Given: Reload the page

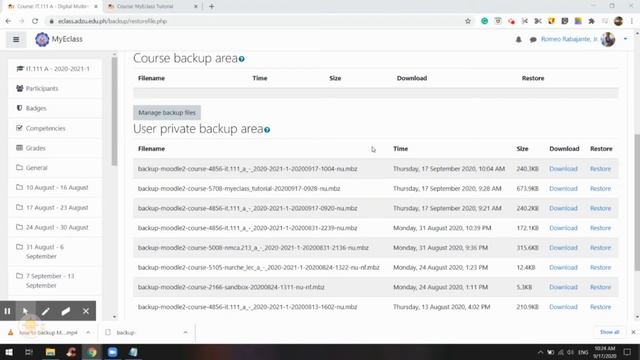Looking at the screenshot, I should point(35,21).
